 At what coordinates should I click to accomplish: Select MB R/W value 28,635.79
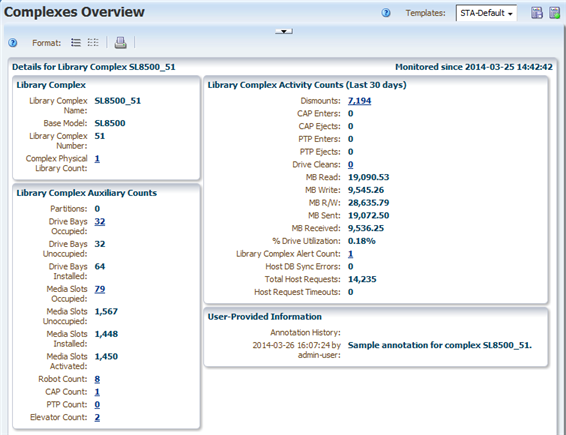369,203
